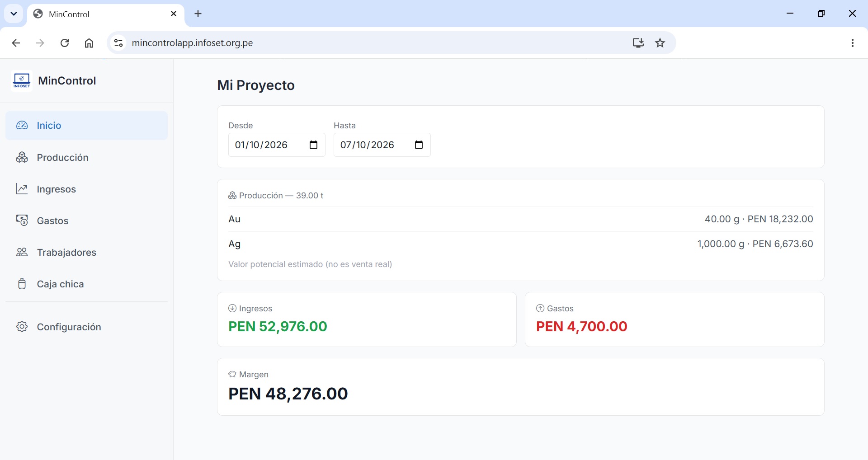Open the Configuración section
Viewport: 868px width, 460px height.
(x=86, y=327)
